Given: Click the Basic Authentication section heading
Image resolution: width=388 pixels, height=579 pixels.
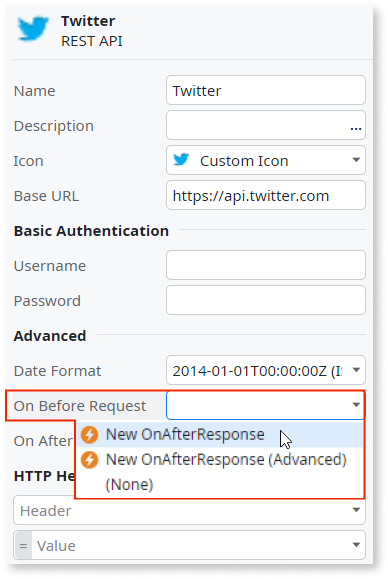Looking at the screenshot, I should click(92, 231).
